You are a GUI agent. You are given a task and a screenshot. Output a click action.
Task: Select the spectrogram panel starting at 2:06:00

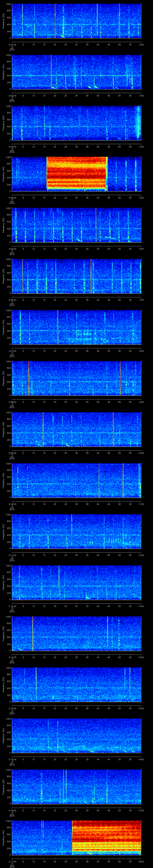[76, 276]
